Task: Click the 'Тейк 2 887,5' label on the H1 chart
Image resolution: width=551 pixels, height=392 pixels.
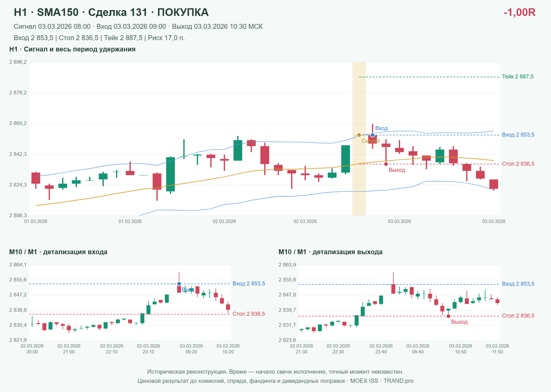Action: tap(518, 77)
